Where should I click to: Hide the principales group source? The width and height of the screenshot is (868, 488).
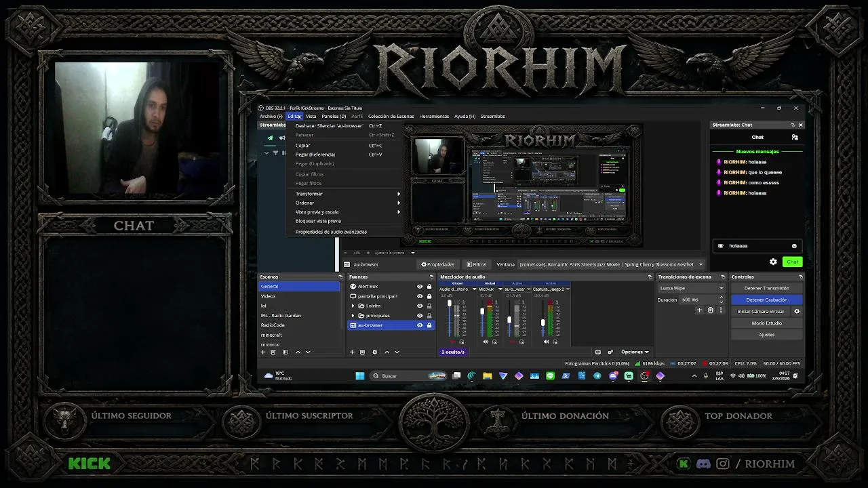(420, 316)
